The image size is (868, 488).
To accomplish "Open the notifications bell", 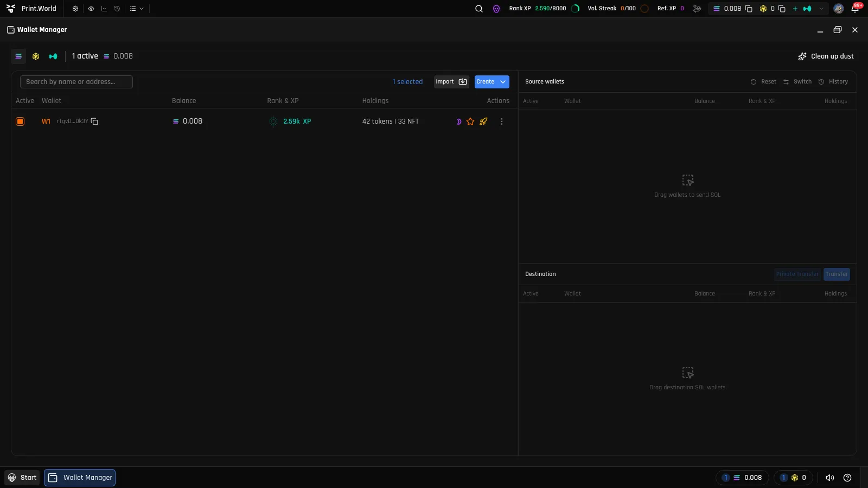I will [x=856, y=9].
